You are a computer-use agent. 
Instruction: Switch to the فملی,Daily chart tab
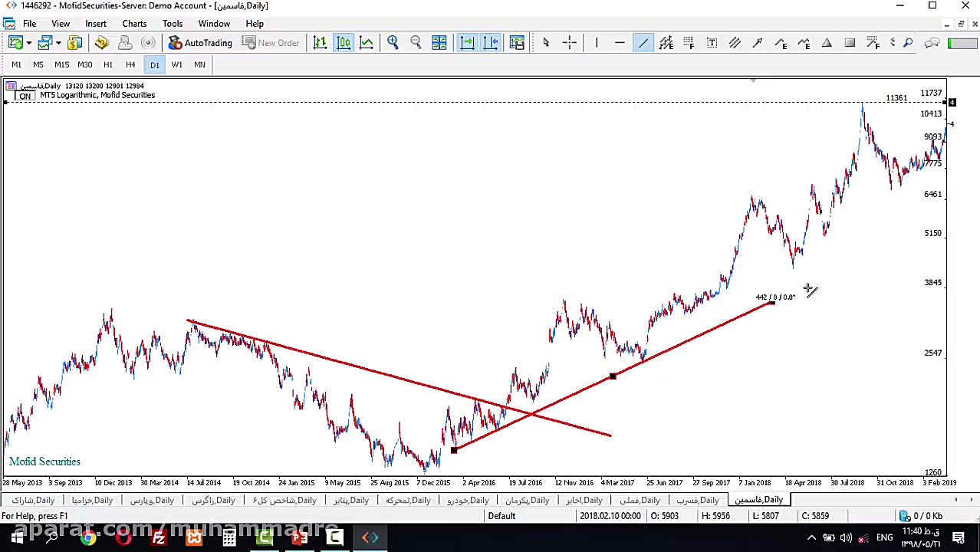click(639, 500)
